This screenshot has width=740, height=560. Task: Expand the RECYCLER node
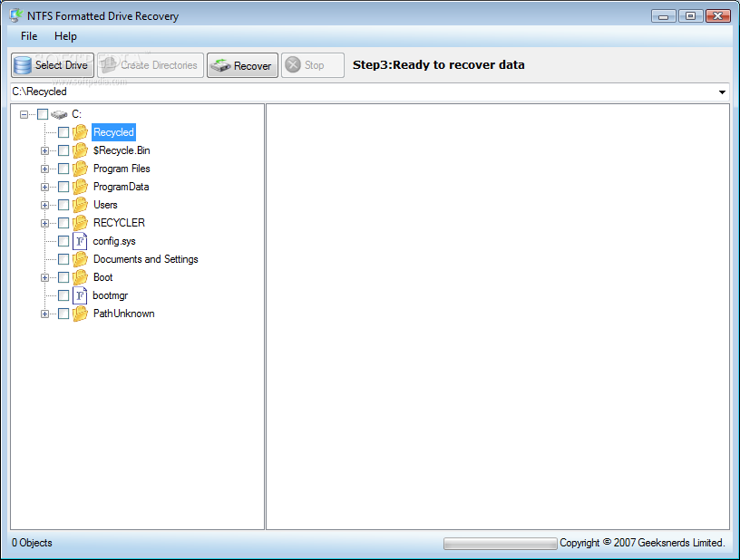pos(44,223)
